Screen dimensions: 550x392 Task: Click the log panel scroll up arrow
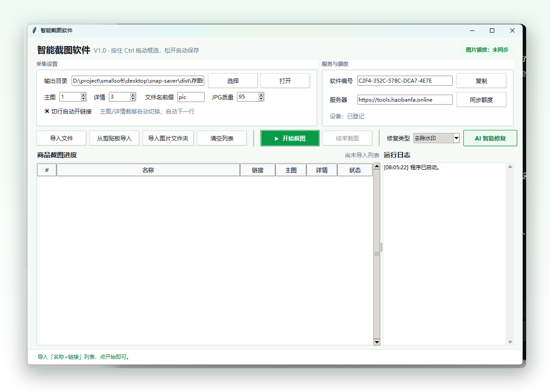(510, 167)
